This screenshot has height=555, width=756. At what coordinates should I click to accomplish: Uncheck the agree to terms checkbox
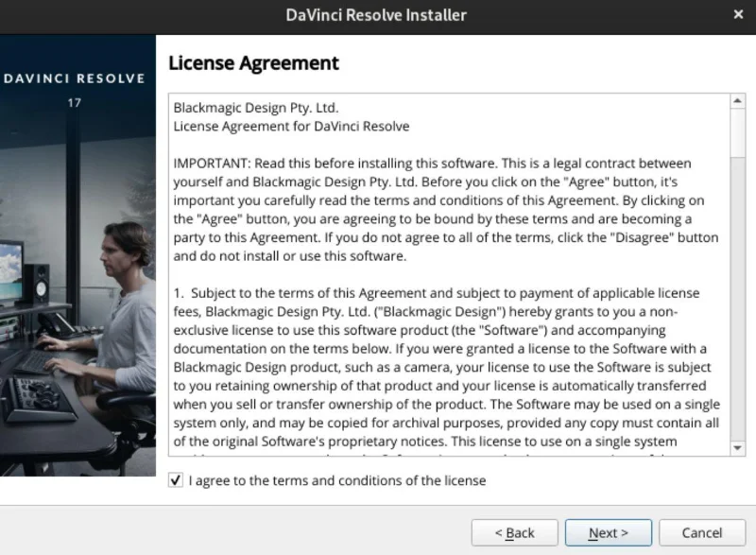coord(176,480)
